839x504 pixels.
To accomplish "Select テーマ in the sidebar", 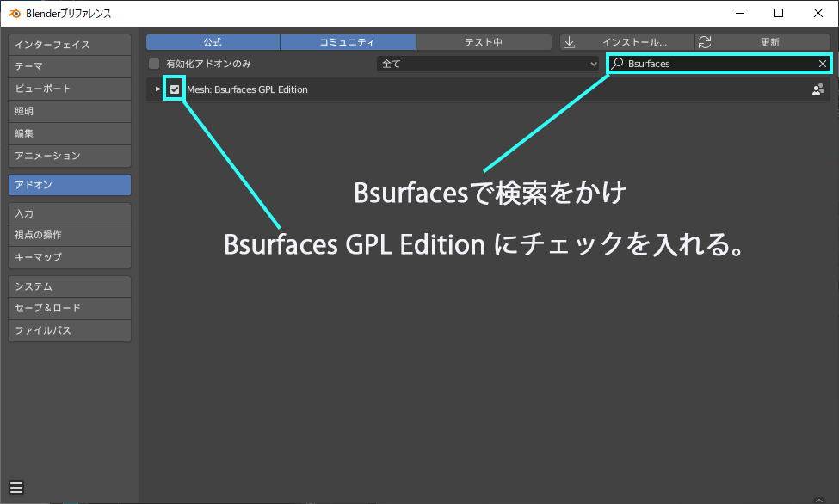I will [69, 66].
